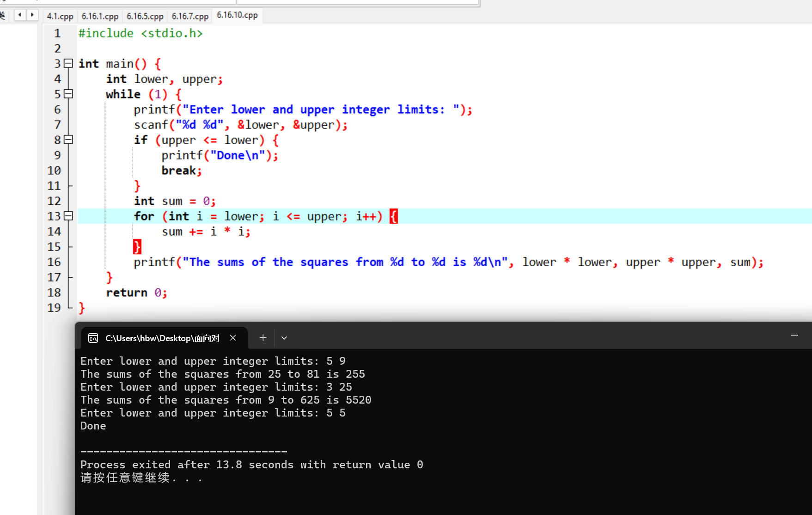Click 'sum += i * i;' statement
The width and height of the screenshot is (812, 515).
click(206, 232)
